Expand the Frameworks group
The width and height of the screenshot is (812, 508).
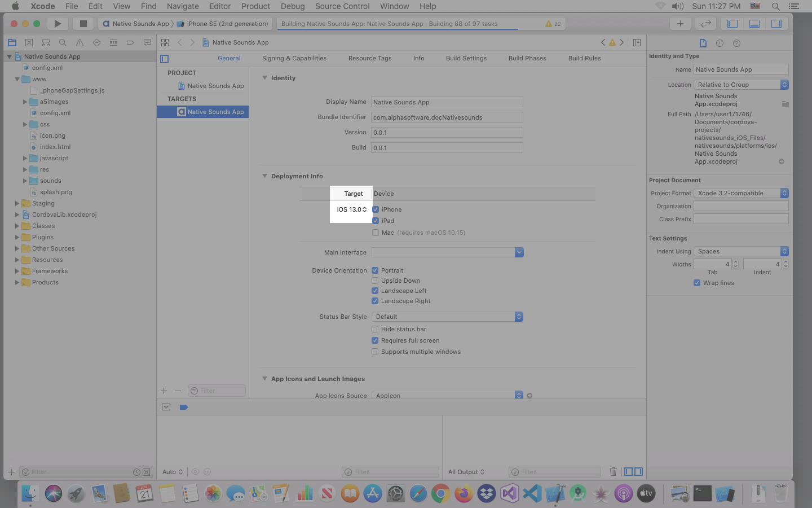[17, 271]
